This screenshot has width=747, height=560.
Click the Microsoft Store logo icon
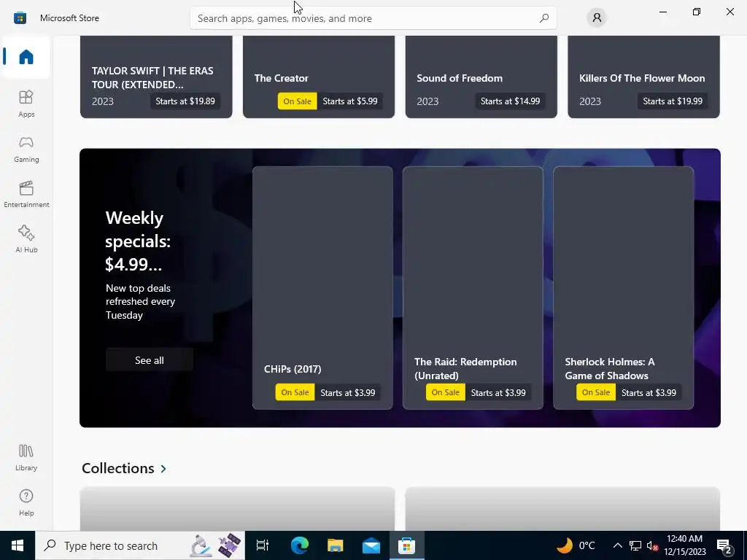pos(20,18)
